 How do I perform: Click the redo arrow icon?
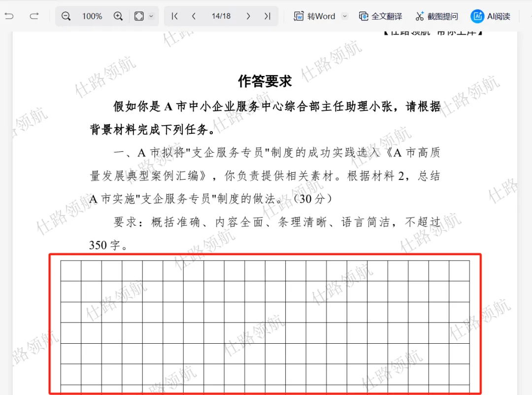(x=34, y=16)
